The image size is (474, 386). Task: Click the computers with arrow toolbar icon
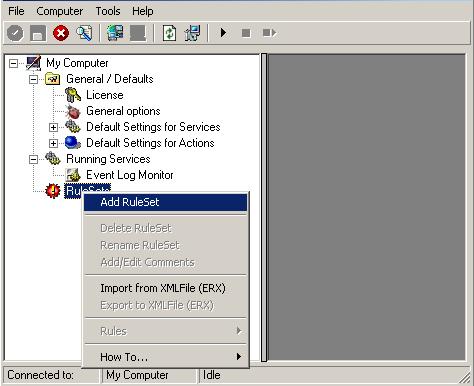coord(192,33)
